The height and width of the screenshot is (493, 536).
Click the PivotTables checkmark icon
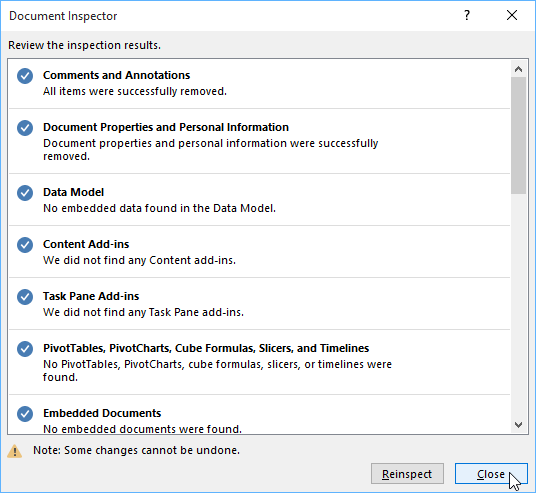(25, 349)
